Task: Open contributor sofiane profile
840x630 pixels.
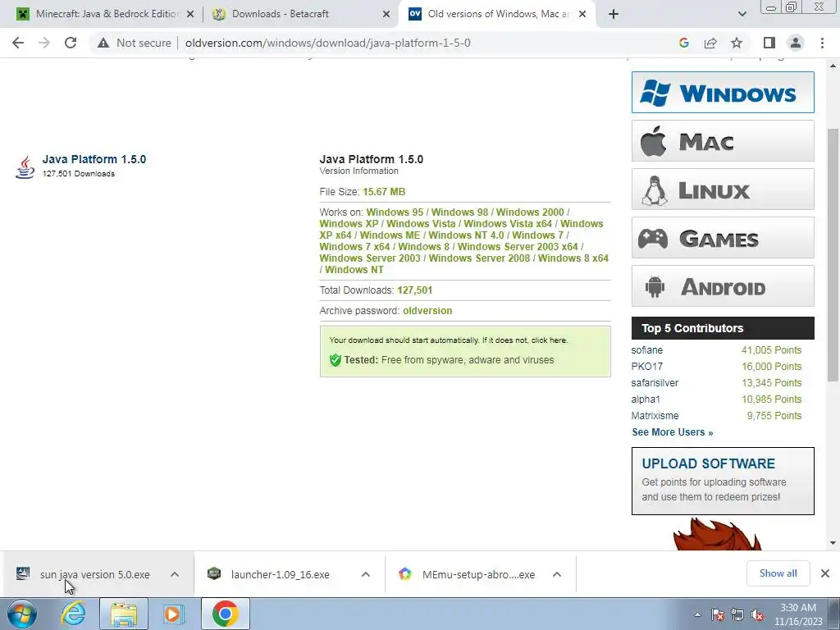Action: coord(646,349)
